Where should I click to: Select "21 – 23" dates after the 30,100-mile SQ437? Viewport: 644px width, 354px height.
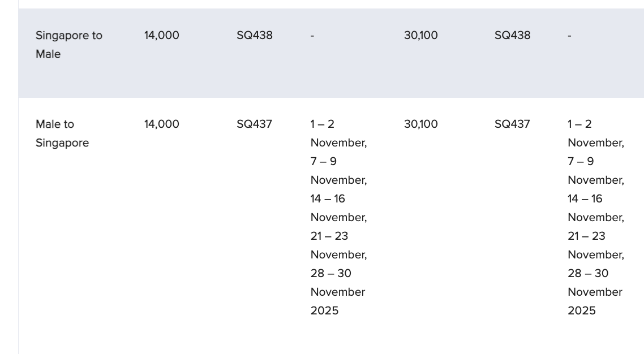[586, 236]
